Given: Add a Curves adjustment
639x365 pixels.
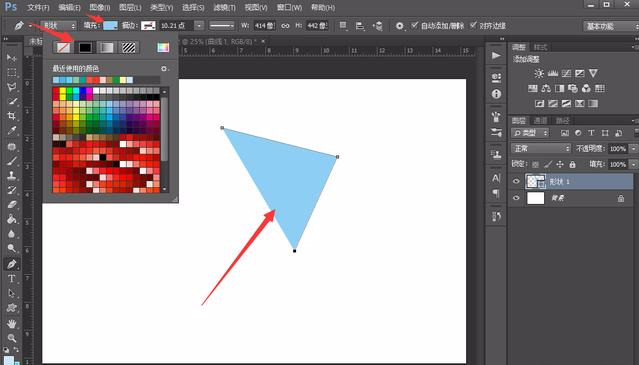Looking at the screenshot, I should point(566,73).
